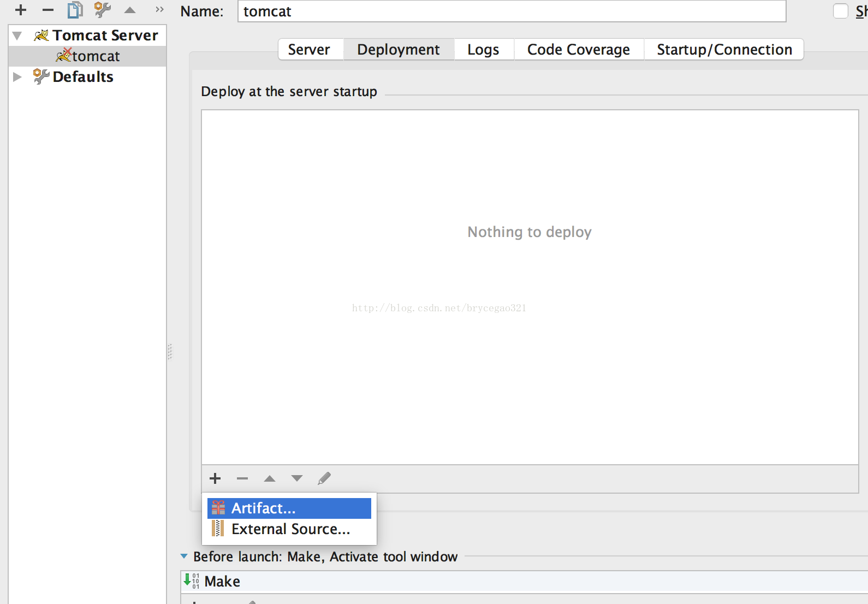868x604 pixels.
Task: Open the Logs tab
Action: [484, 49]
